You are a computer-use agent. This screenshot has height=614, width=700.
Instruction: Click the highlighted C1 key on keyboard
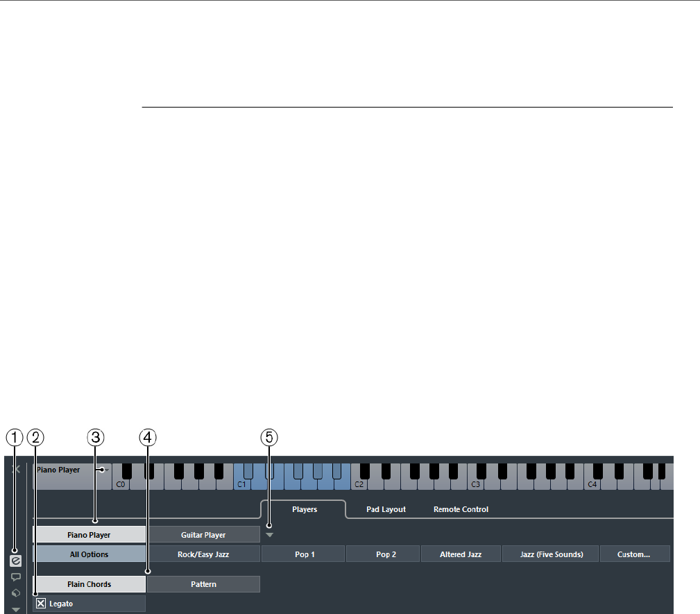coord(242,484)
